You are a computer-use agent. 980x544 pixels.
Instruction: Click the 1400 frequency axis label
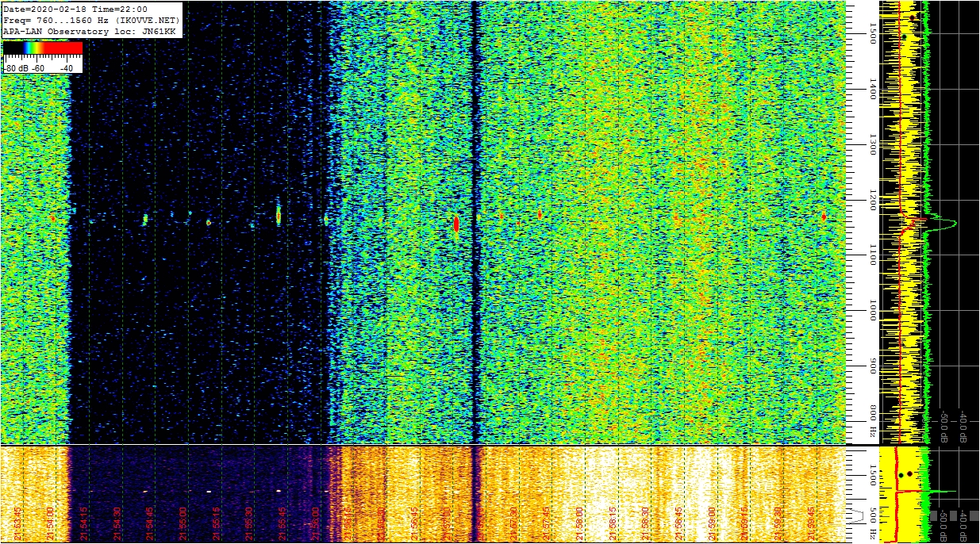(872, 88)
